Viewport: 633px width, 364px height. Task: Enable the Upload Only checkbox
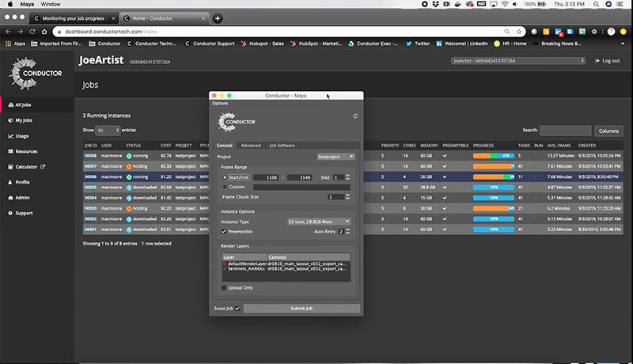click(225, 287)
